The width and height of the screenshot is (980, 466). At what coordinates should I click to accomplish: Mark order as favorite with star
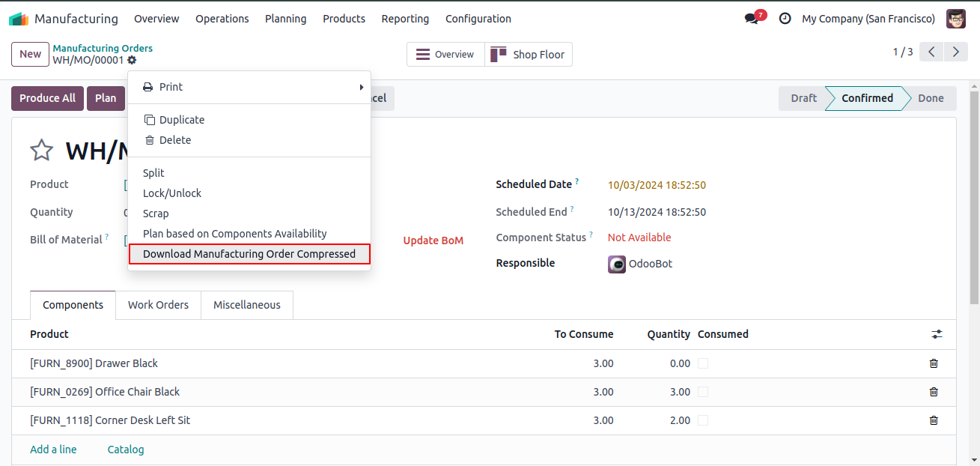(x=42, y=151)
